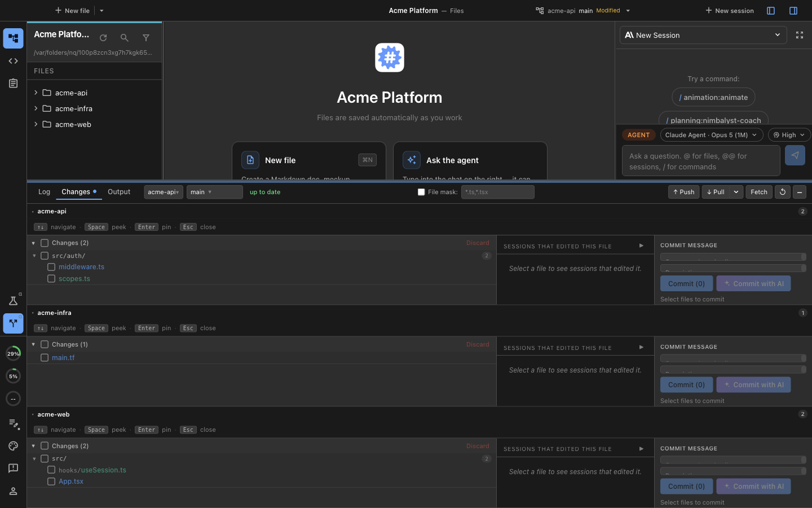Open the acme-api repository dropdown
The height and width of the screenshot is (508, 812).
pos(164,192)
